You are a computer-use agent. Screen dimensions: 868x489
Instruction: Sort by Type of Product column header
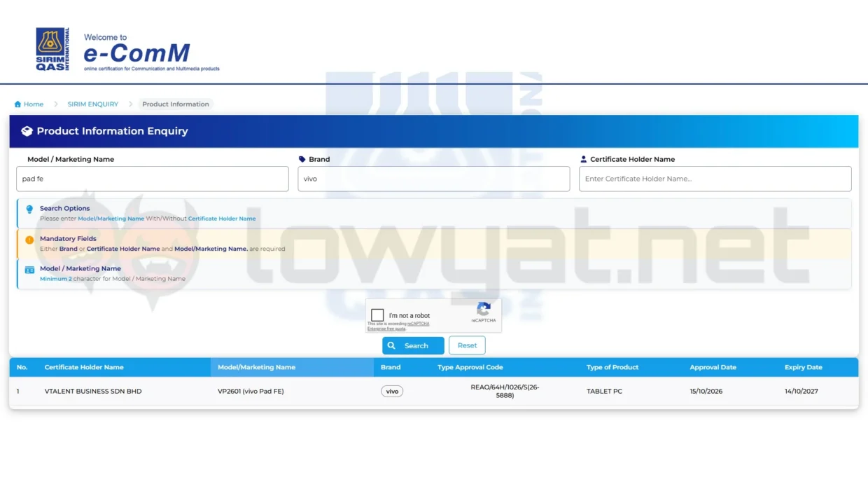pos(612,367)
